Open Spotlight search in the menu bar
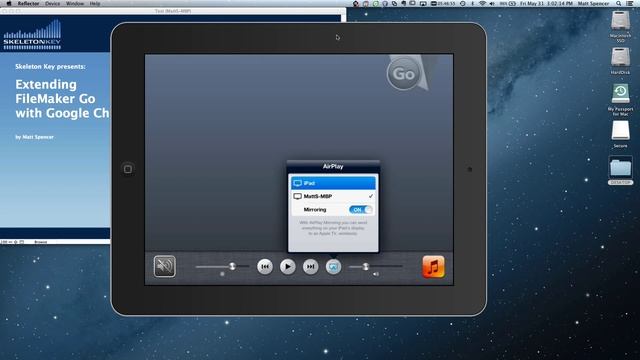Screen dimensions: 640x360 tap(618, 3)
